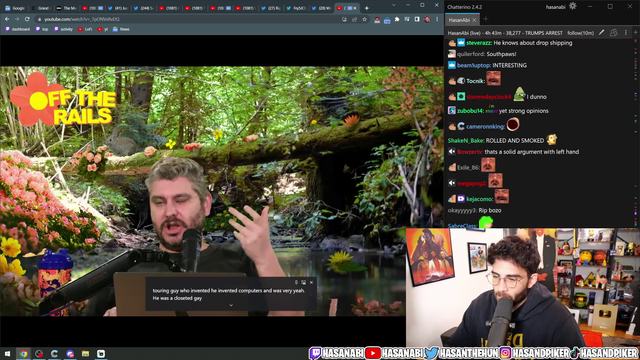Open the activity bookmark

pos(63,29)
